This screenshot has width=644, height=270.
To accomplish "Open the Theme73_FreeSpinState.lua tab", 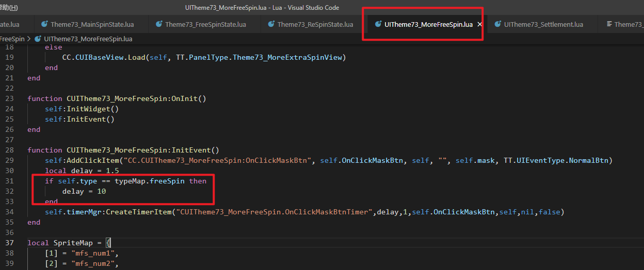I will [205, 24].
